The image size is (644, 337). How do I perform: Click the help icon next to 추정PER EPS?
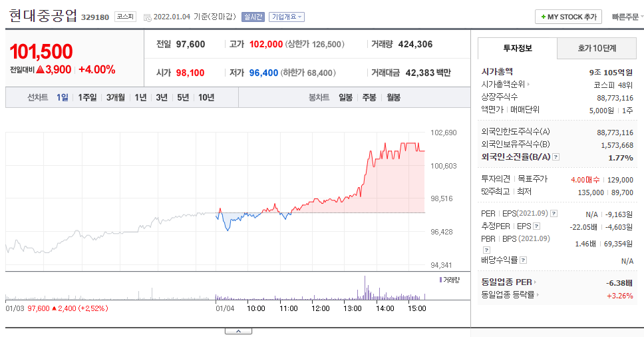[536, 226]
